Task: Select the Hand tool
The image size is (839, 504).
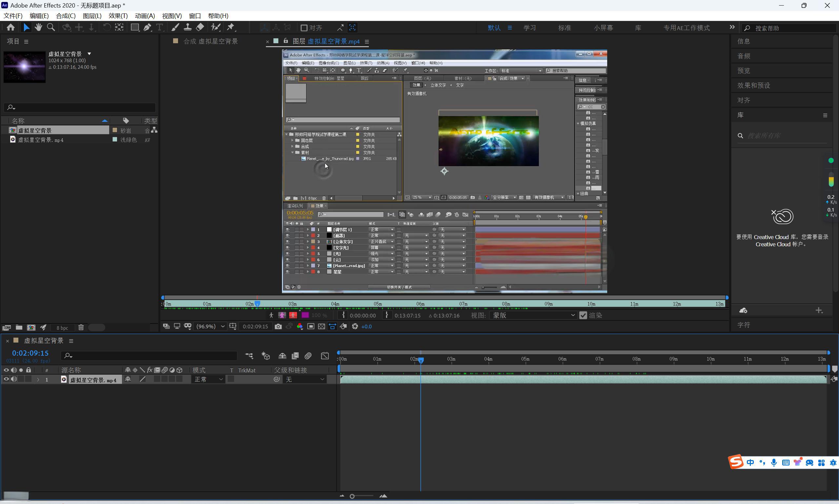Action: pos(38,28)
